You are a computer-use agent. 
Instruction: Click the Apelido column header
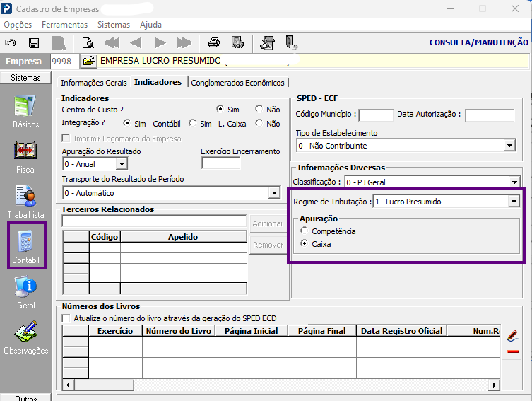coord(183,237)
